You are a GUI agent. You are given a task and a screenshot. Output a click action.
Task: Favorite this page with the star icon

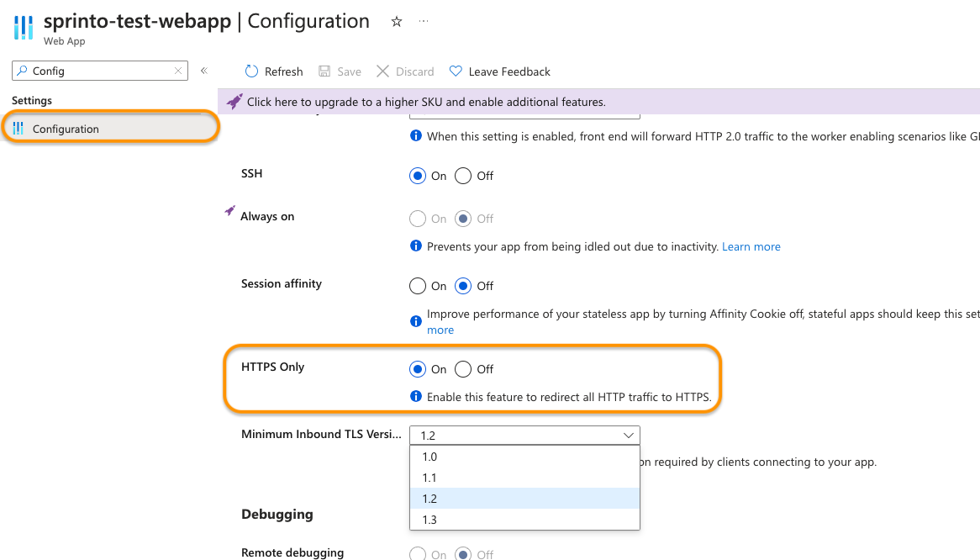pyautogui.click(x=396, y=22)
